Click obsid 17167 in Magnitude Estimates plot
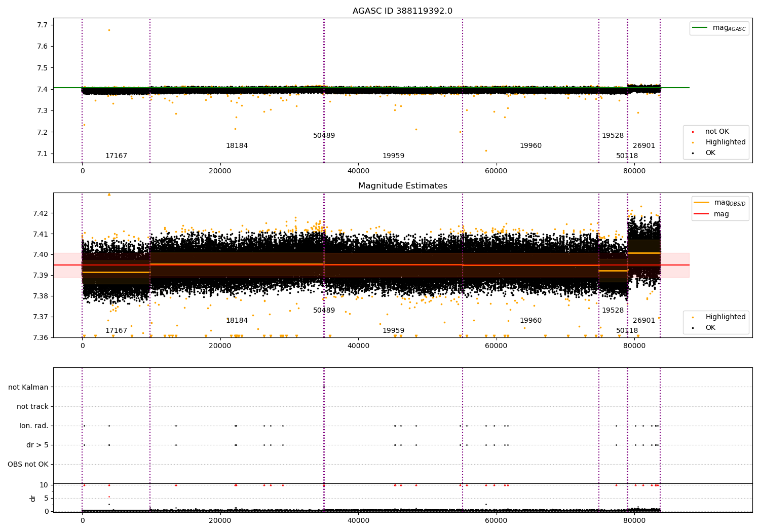Image resolution: width=760 pixels, height=532 pixels. point(116,331)
